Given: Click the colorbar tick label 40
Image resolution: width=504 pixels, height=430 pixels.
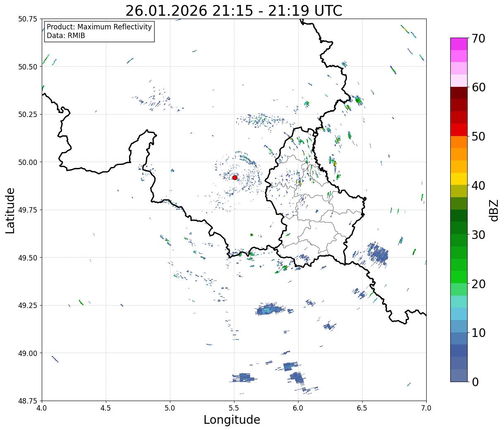Looking at the screenshot, I should [478, 185].
